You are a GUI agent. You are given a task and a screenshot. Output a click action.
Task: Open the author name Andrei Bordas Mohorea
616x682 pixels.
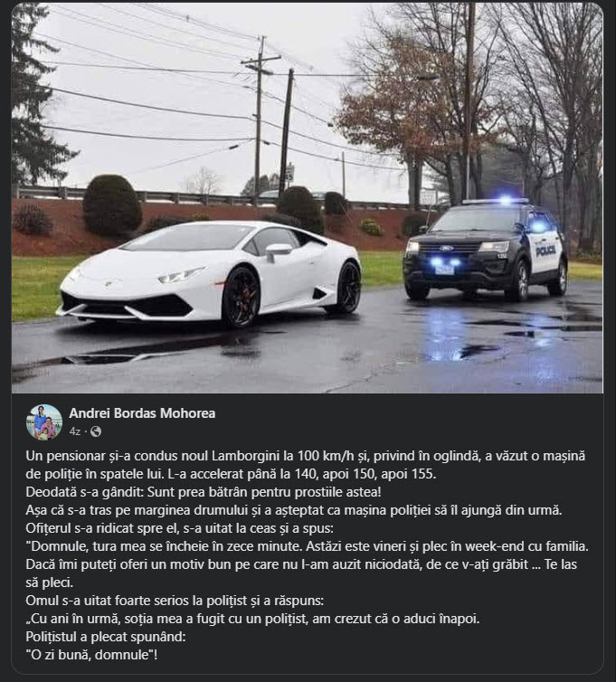coord(142,413)
